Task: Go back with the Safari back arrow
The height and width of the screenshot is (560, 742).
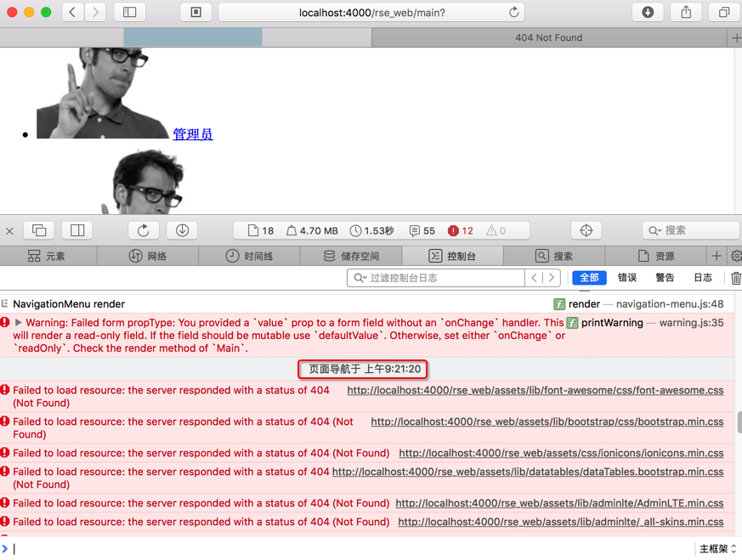Action: tap(72, 12)
